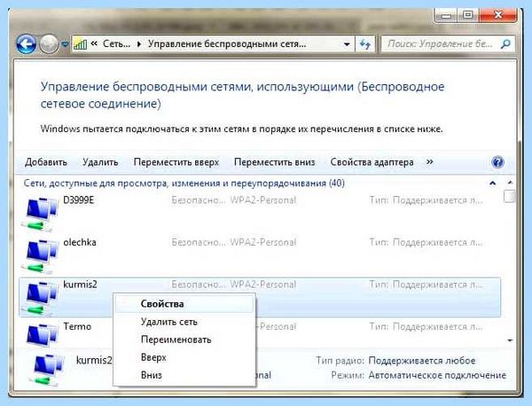
Task: Show more toolbar commands with the » chevron
Action: click(x=429, y=162)
